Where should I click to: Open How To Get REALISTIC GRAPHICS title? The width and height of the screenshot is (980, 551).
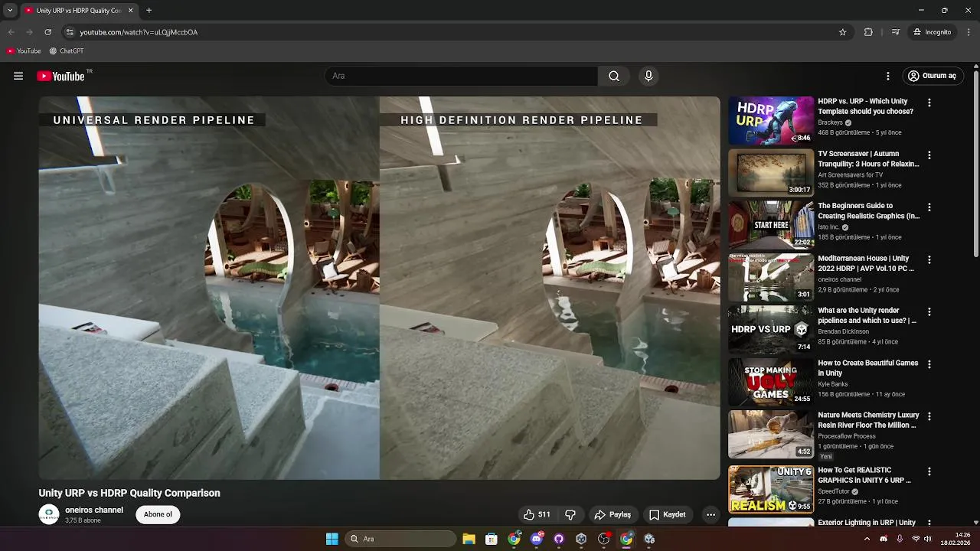[x=864, y=475]
